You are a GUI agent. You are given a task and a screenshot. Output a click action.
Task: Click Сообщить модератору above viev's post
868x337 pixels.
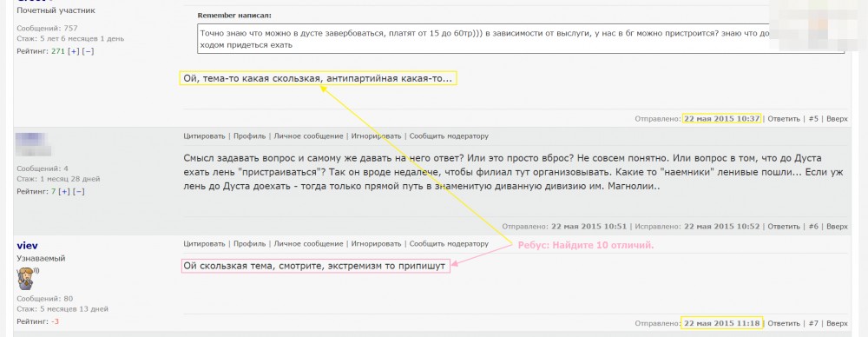449,243
